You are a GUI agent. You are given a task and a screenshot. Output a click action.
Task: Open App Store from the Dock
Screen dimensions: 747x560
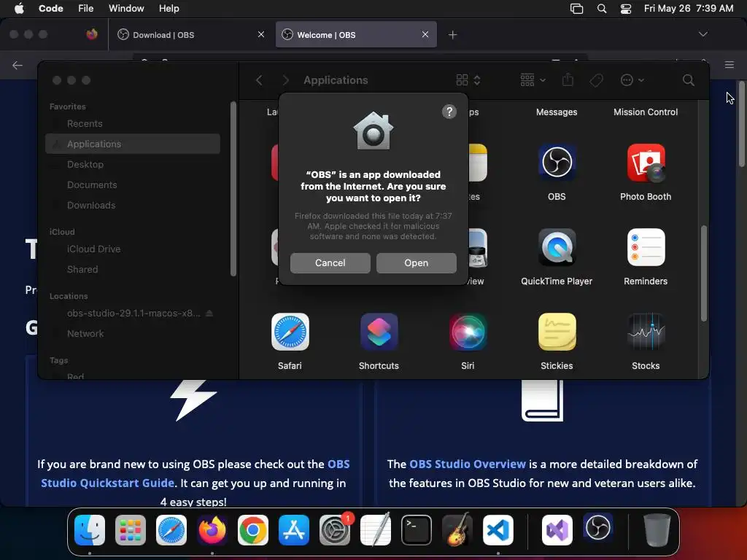[293, 530]
